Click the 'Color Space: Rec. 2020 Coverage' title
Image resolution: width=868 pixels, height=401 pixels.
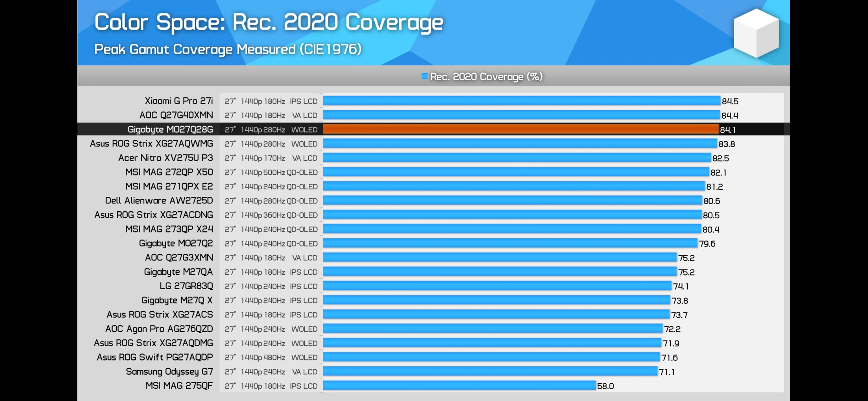tap(269, 23)
